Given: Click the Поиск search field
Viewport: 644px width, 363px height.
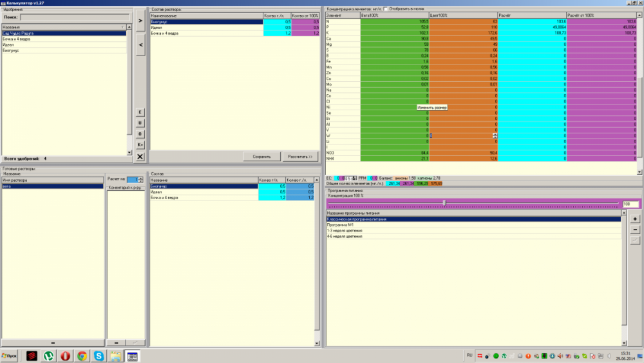Looking at the screenshot, I should (x=75, y=17).
